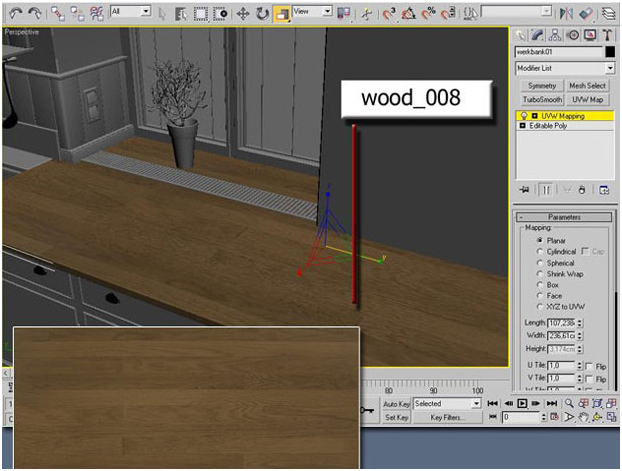
Task: Select the Rotate tool
Action: [x=262, y=14]
